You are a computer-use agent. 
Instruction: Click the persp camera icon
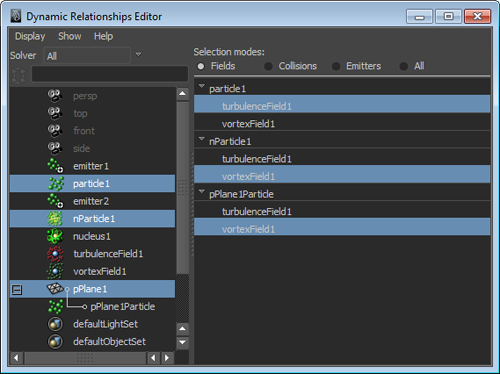coord(55,96)
